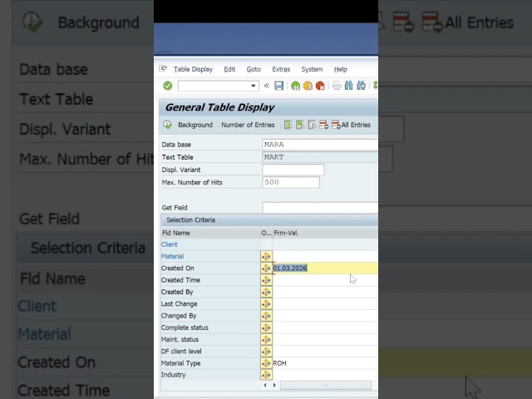Click the Material field name link
This screenshot has height=399, width=532.
click(172, 256)
